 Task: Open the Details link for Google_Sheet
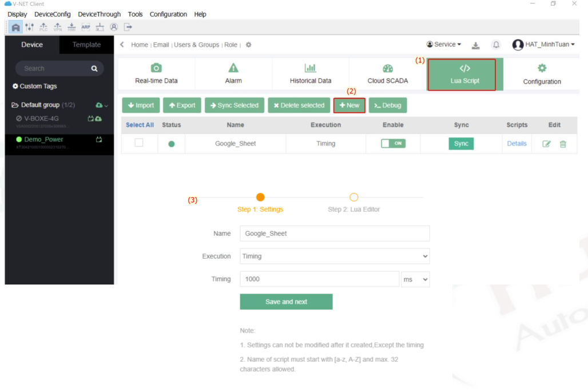(x=517, y=144)
